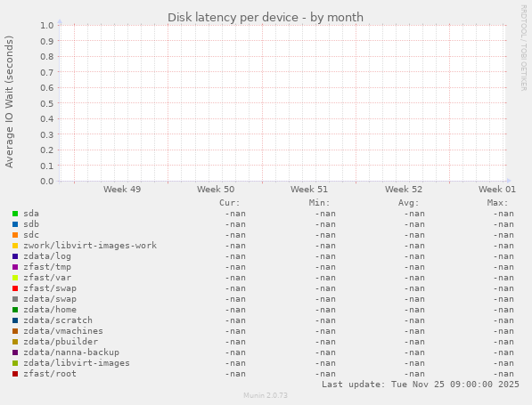Click the lime zfast/var swatch
This screenshot has width=532, height=405.
pos(15,278)
